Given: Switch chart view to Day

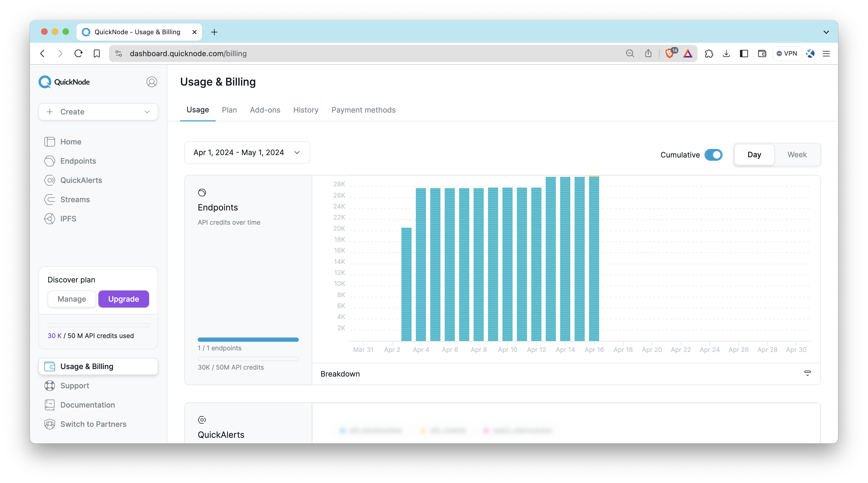Looking at the screenshot, I should (x=754, y=154).
